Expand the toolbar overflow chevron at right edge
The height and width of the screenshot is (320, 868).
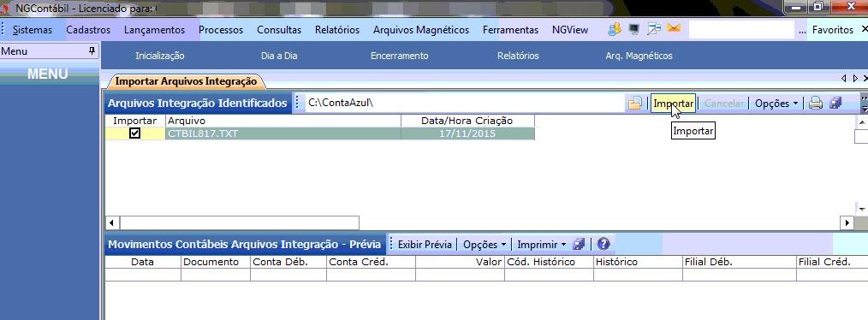pos(864,103)
